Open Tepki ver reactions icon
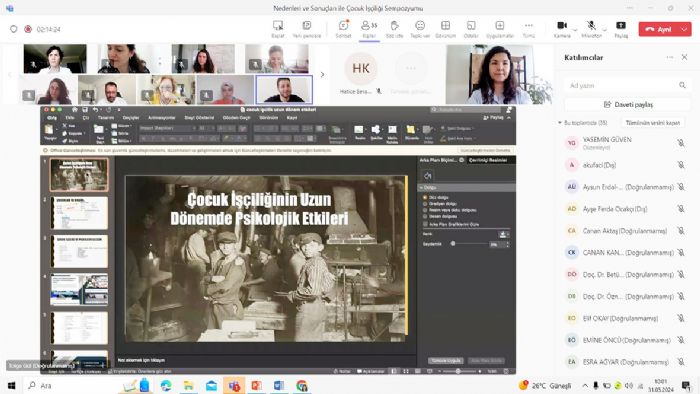Image resolution: width=700 pixels, height=394 pixels. point(420,29)
